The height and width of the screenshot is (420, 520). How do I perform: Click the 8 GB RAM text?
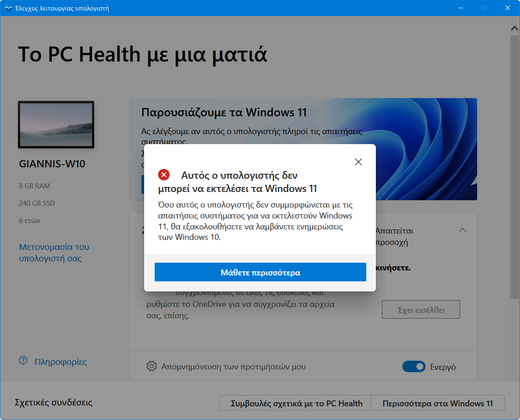(35, 186)
